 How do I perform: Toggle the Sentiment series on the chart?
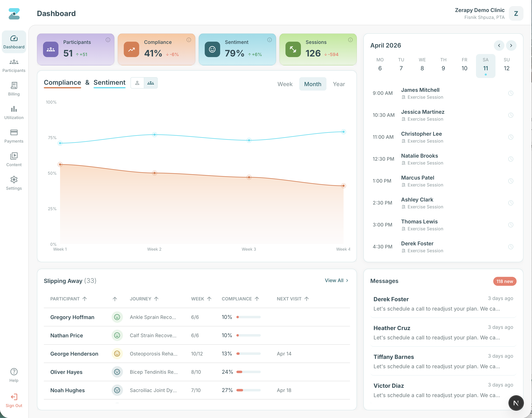[x=109, y=82]
